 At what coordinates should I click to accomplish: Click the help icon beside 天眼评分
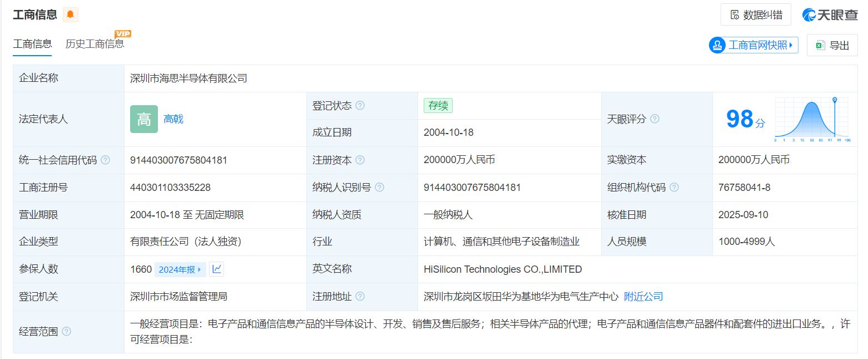(655, 119)
